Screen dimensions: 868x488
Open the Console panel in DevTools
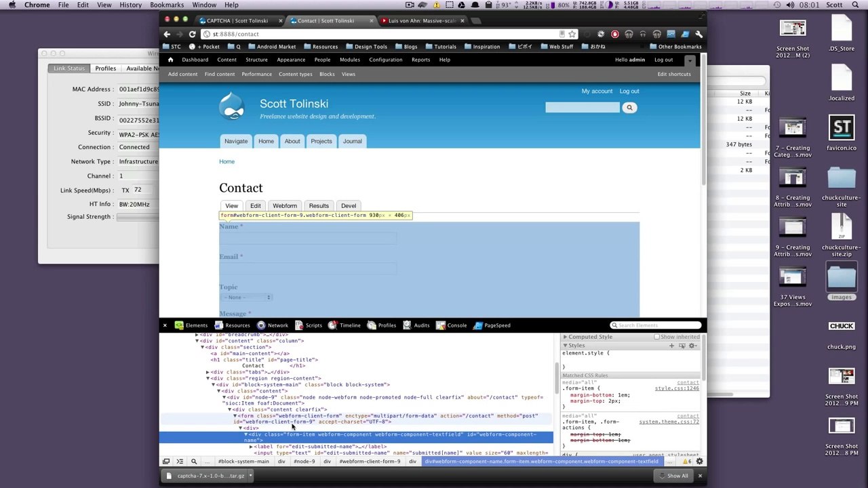tap(452, 325)
